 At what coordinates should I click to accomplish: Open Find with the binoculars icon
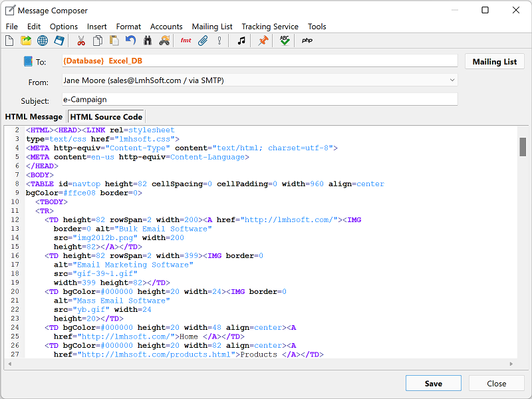[147, 41]
